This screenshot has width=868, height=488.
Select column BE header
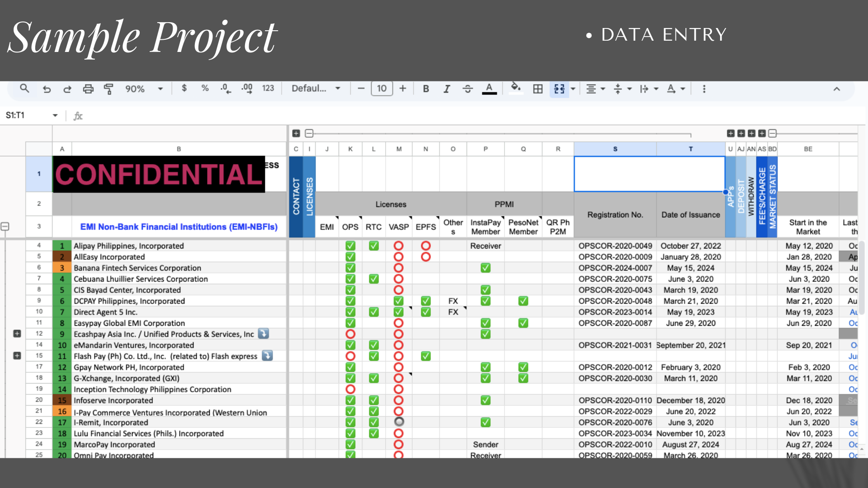tap(808, 149)
